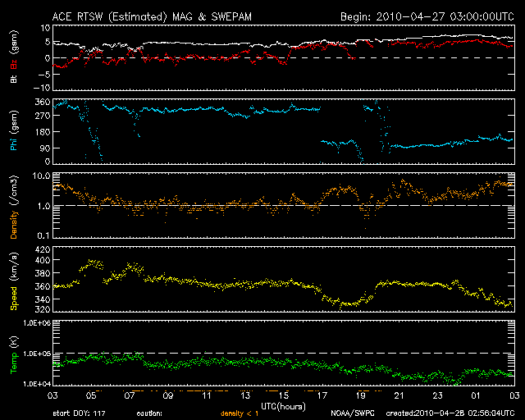The width and height of the screenshot is (525, 420).
Task: Click the '1.0E+06' value on Temp axis
Action: 37,323
